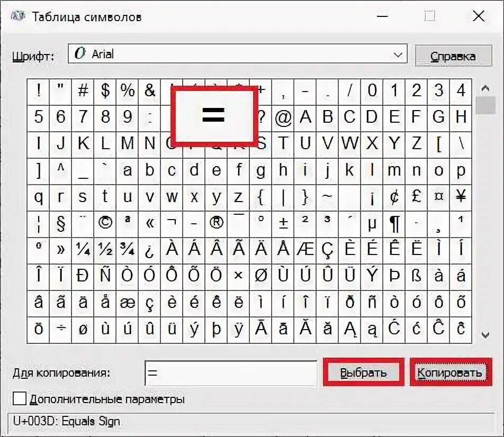Select the « left guillemet character
Screen dimensions: 504x437
(149, 224)
